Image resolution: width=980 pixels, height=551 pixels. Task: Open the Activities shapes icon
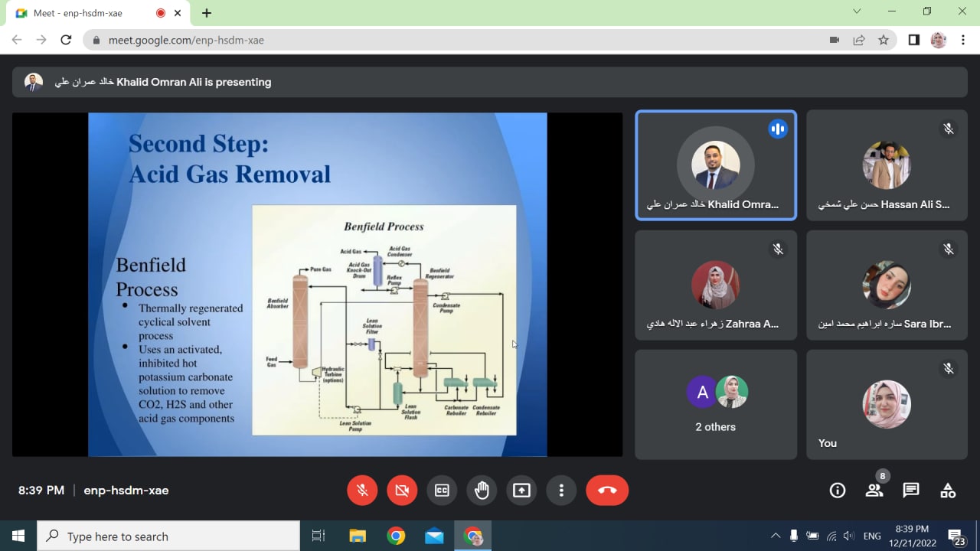(948, 491)
